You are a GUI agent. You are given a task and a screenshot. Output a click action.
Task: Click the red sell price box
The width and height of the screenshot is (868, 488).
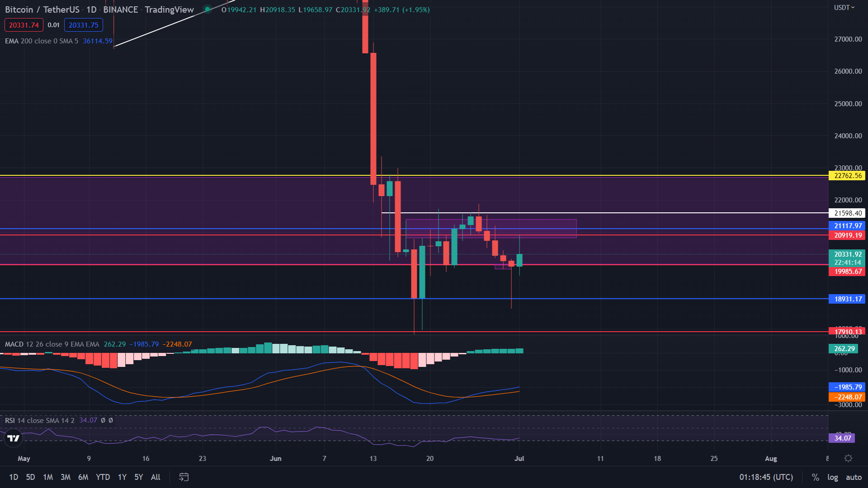pos(24,25)
